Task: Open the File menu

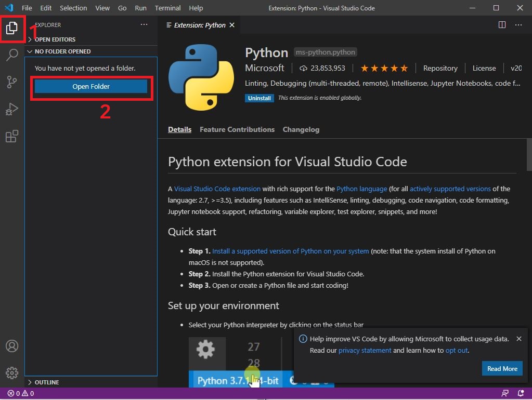Action: coord(27,8)
